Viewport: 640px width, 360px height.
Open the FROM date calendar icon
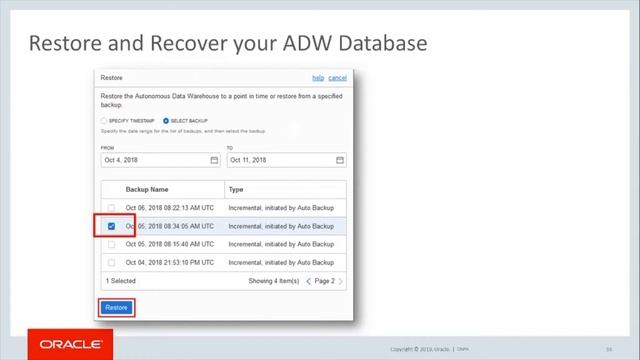tap(214, 160)
